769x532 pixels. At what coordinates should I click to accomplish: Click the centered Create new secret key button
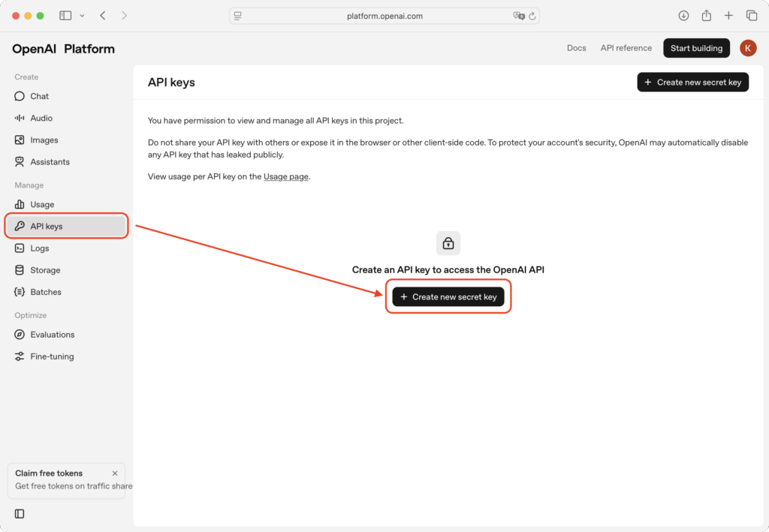(x=448, y=296)
